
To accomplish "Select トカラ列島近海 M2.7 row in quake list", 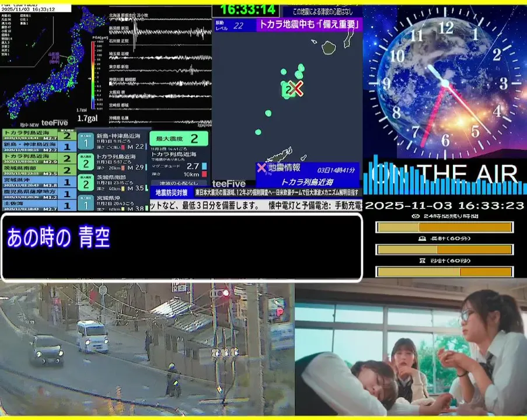I will [39, 135].
